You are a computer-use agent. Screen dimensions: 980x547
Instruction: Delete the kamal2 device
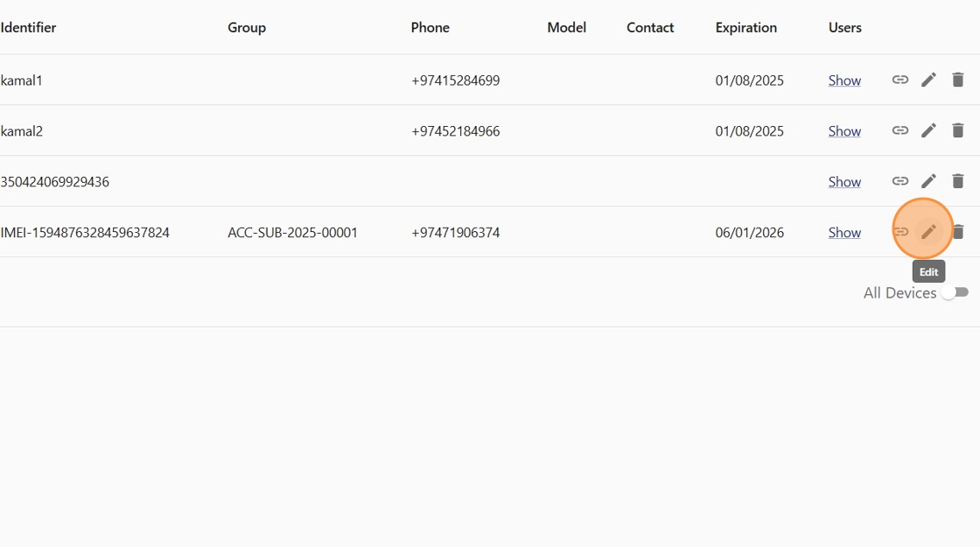coord(958,130)
